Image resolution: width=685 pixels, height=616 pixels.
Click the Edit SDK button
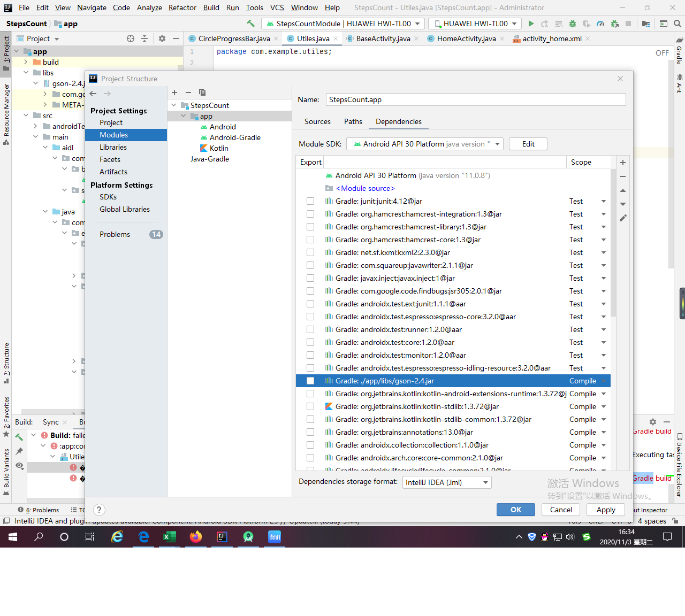point(528,144)
